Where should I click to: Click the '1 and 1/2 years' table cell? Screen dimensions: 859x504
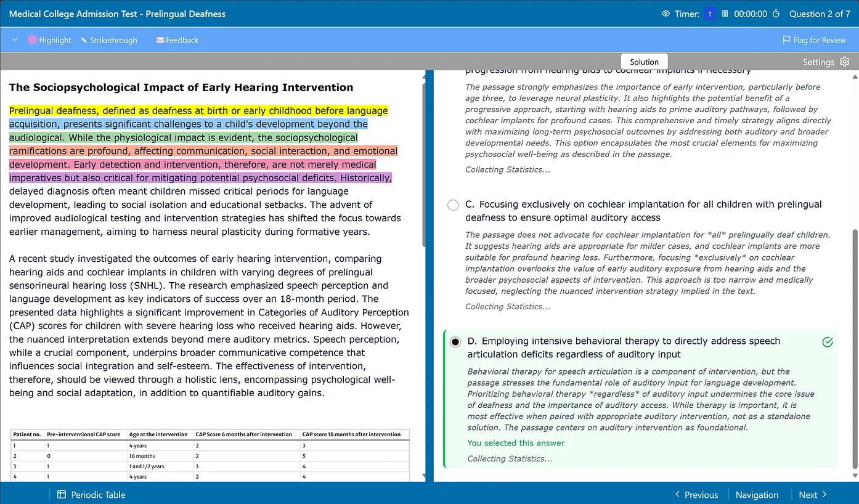(147, 466)
